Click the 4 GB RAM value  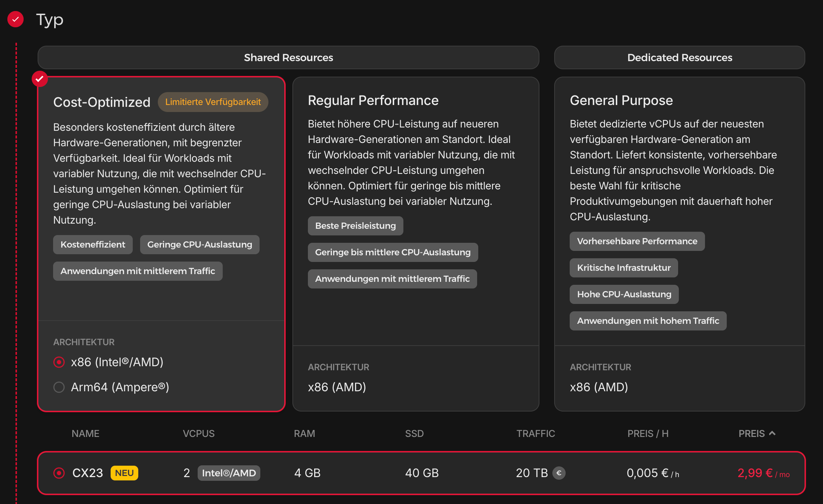click(308, 473)
